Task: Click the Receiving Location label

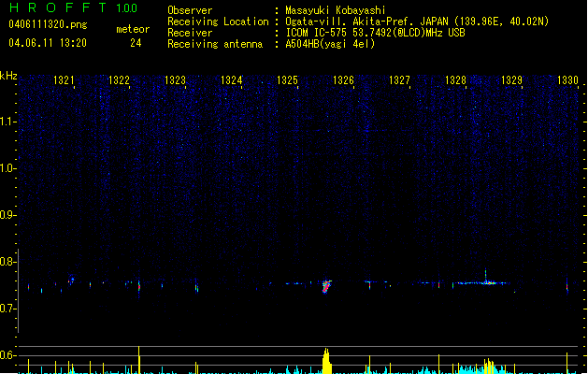Action: tap(218, 22)
